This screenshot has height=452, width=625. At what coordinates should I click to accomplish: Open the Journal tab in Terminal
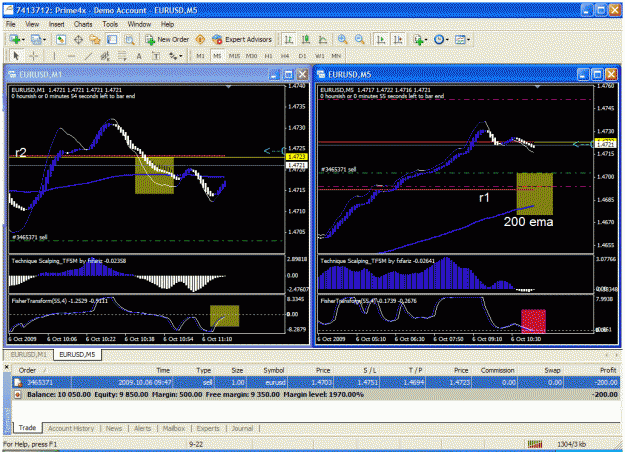pos(242,428)
